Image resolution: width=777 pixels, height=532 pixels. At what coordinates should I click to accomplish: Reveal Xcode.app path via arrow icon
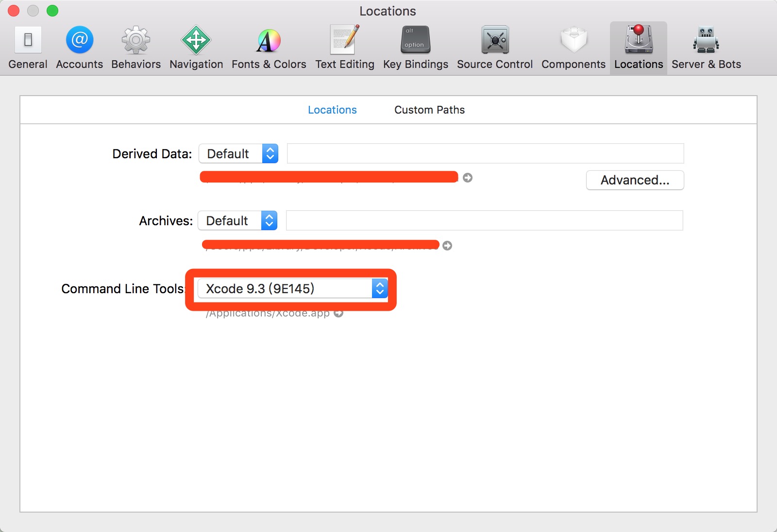pos(338,314)
